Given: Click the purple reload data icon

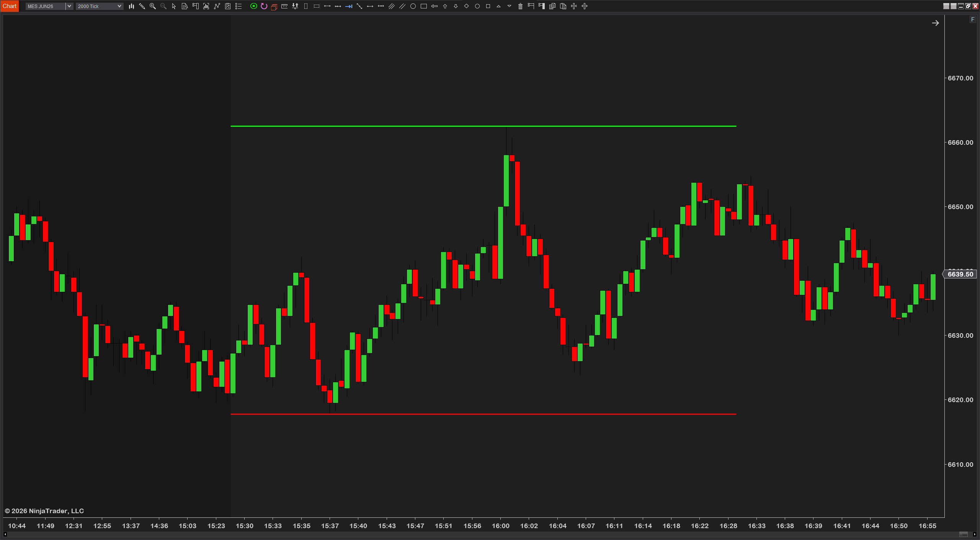Looking at the screenshot, I should [264, 6].
